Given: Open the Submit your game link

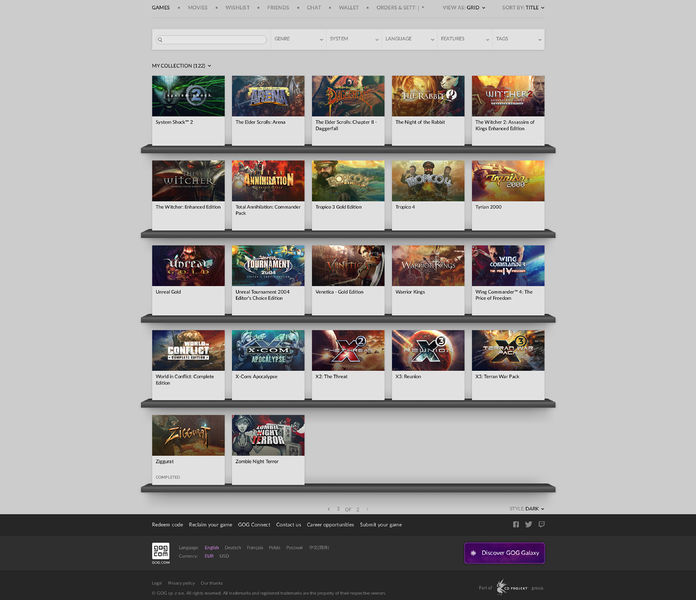Looking at the screenshot, I should [x=381, y=525].
